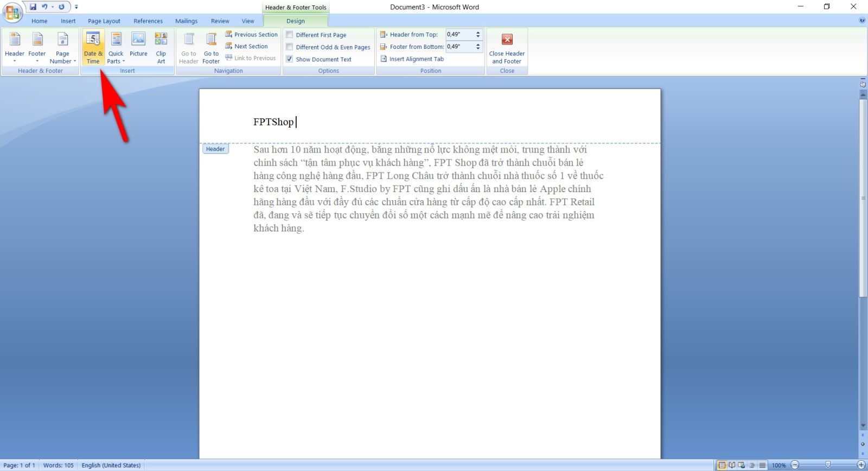Open the undo history dropdown arrow
Screen dimensions: 868x471
coord(52,7)
